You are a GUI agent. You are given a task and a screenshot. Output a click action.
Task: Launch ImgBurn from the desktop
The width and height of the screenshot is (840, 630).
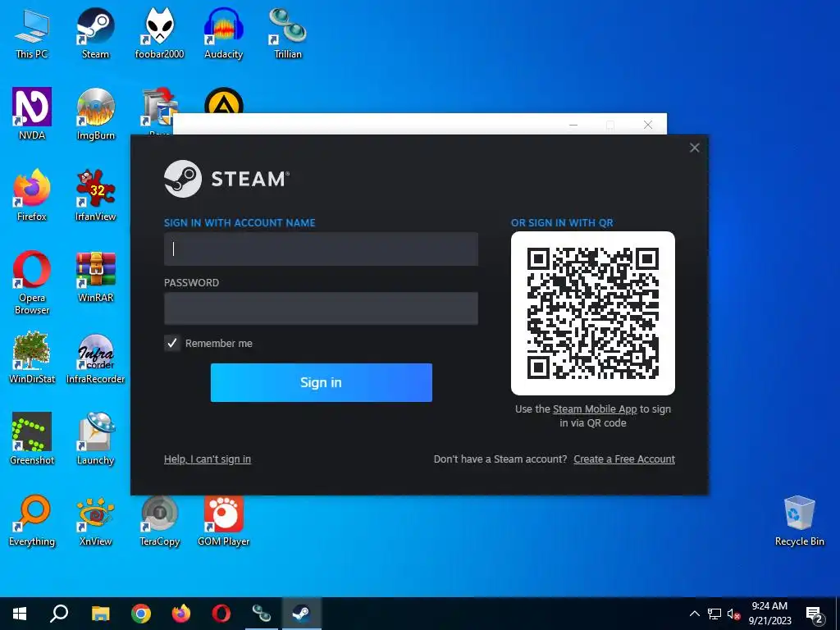point(95,114)
